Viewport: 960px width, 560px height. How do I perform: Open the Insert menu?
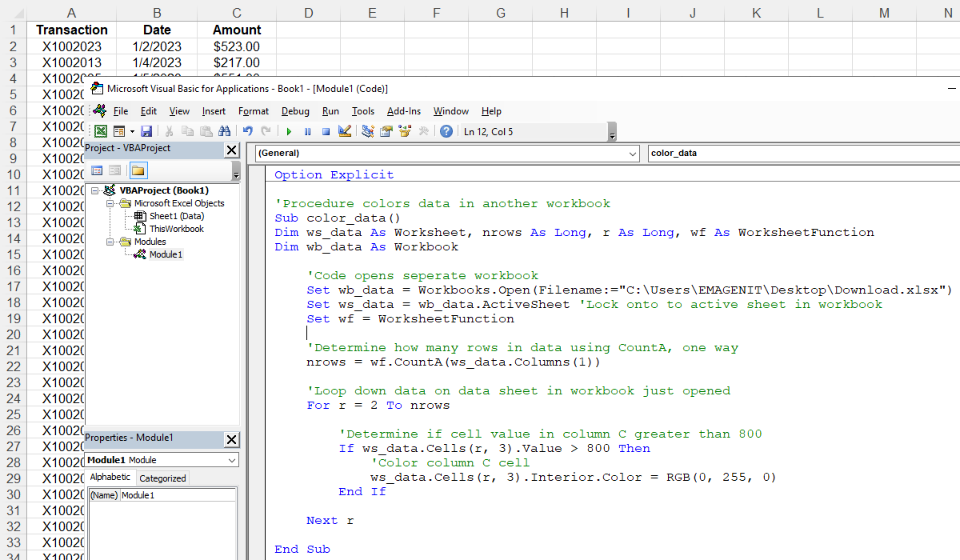[x=214, y=111]
